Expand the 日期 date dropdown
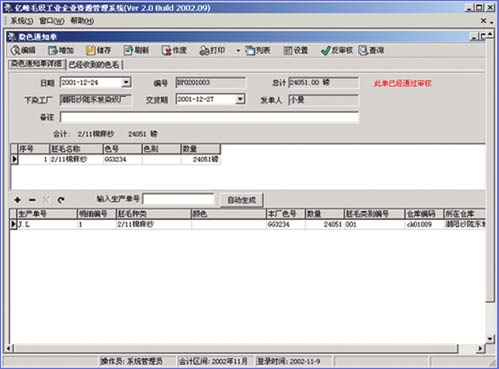This screenshot has height=369, width=499. pyautogui.click(x=126, y=82)
